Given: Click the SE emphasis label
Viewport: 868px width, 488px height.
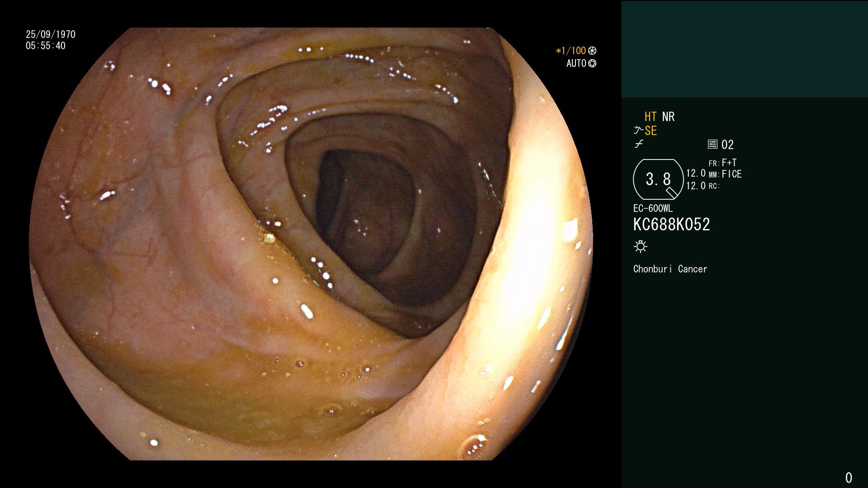Looking at the screenshot, I should [x=651, y=131].
